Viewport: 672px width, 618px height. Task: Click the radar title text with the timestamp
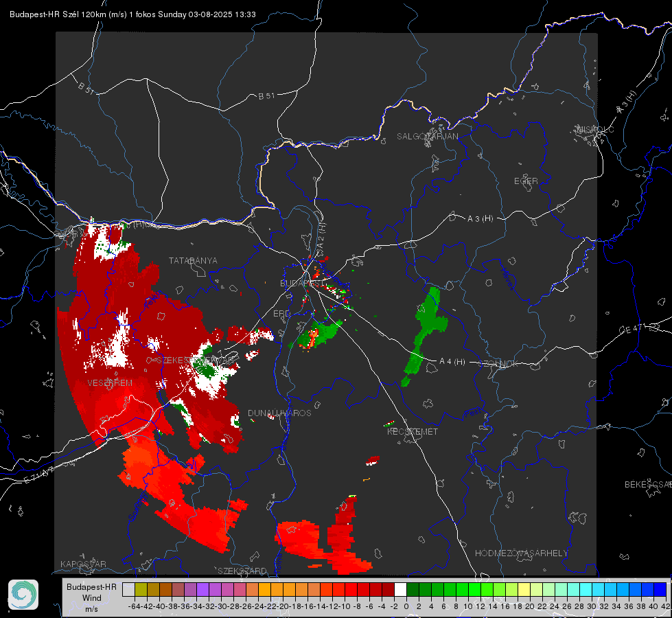[x=132, y=14]
